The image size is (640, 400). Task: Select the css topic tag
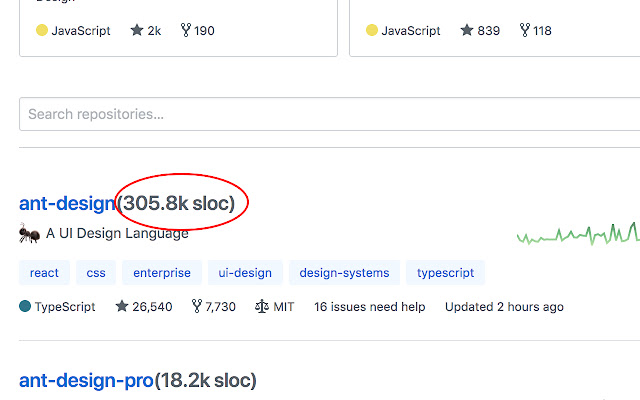pos(96,272)
